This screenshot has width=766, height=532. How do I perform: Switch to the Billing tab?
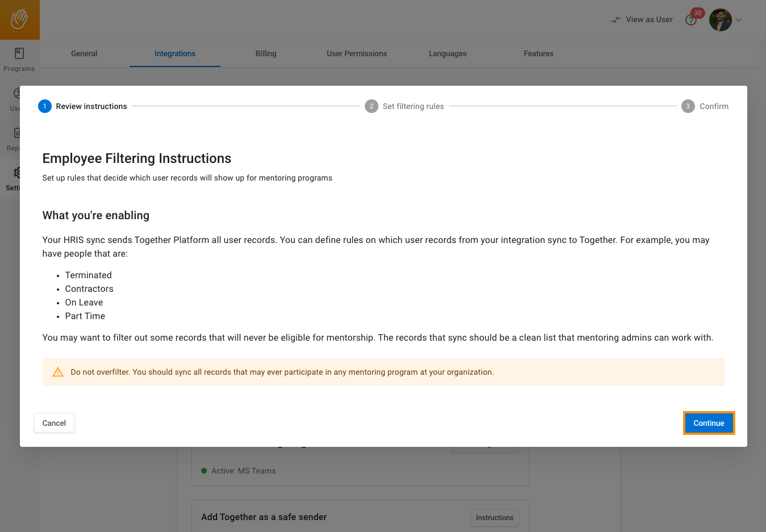(265, 53)
